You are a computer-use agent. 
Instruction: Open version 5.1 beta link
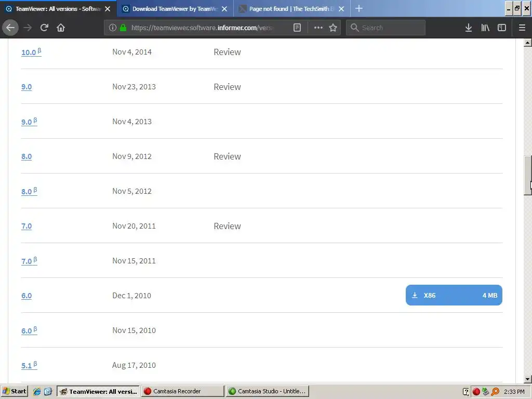(29, 365)
